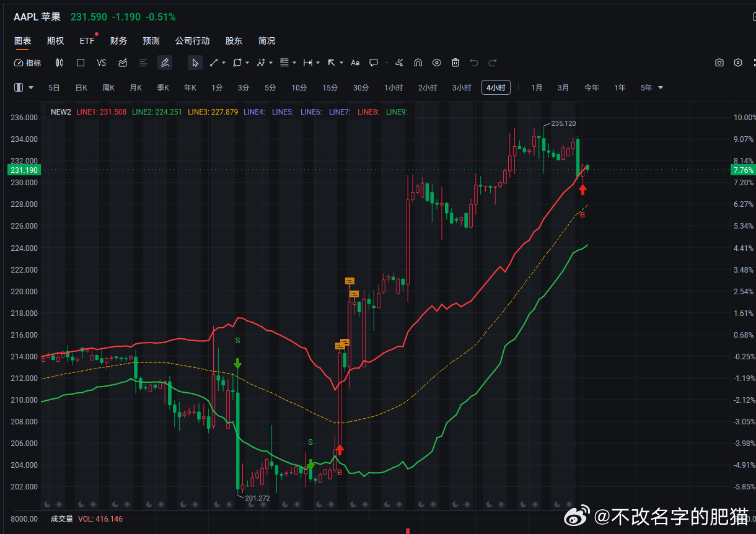Screen dimensions: 756x534
Task: Delete drawings with the trash icon
Action: pyautogui.click(x=455, y=63)
